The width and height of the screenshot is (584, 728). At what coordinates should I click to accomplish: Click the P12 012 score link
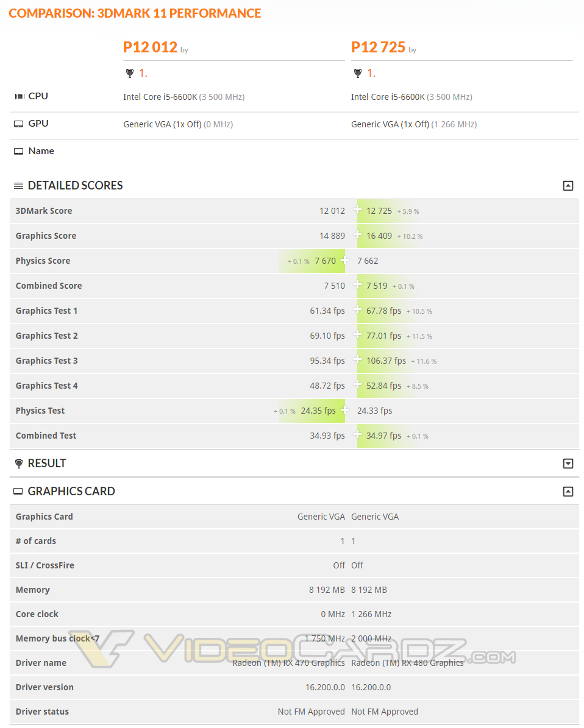(x=150, y=48)
